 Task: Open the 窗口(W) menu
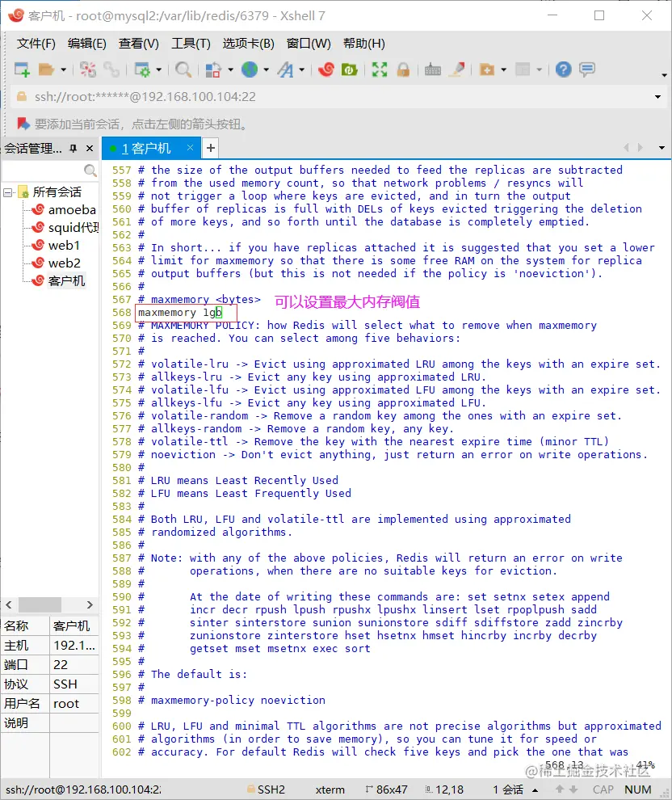point(309,44)
